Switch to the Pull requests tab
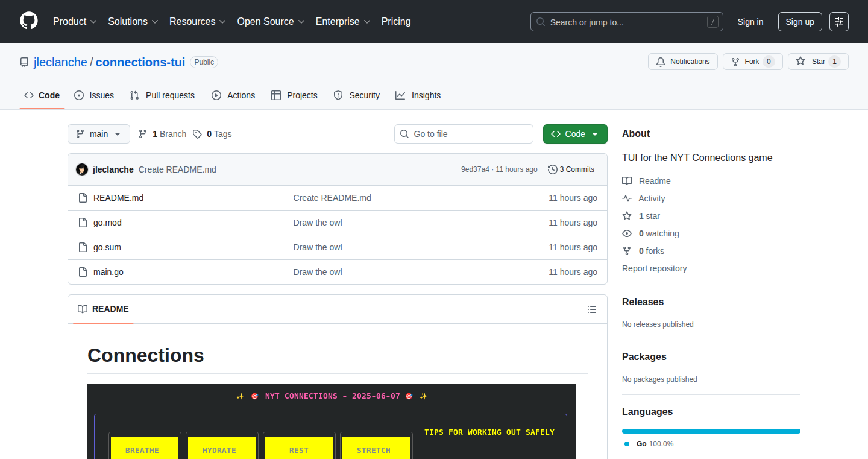868x459 pixels. (163, 95)
